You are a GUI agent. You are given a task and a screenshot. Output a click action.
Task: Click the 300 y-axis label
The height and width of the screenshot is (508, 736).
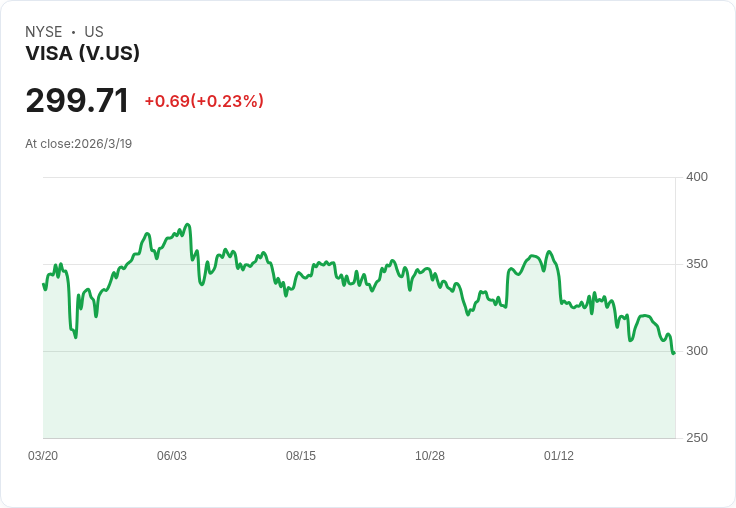click(x=696, y=351)
